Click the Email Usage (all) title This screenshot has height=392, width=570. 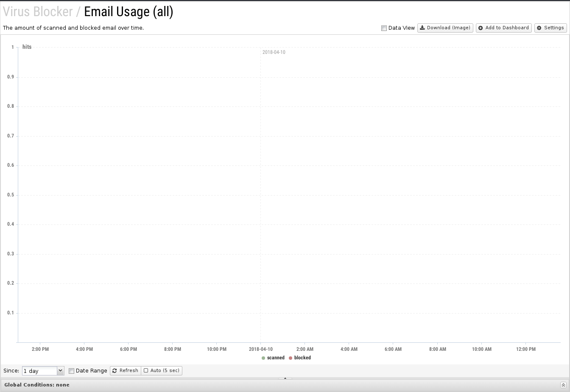(129, 12)
